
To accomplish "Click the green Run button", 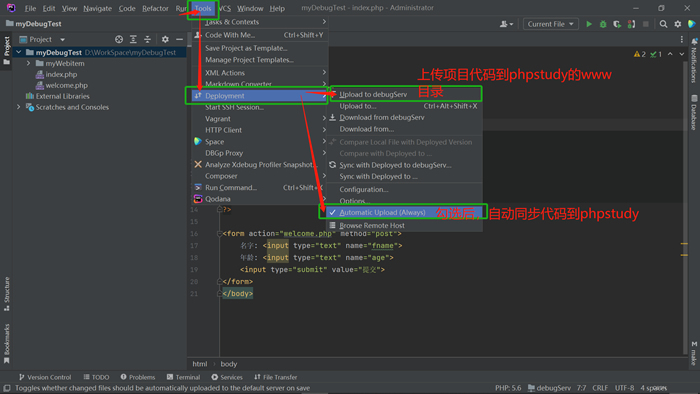I will tap(589, 24).
